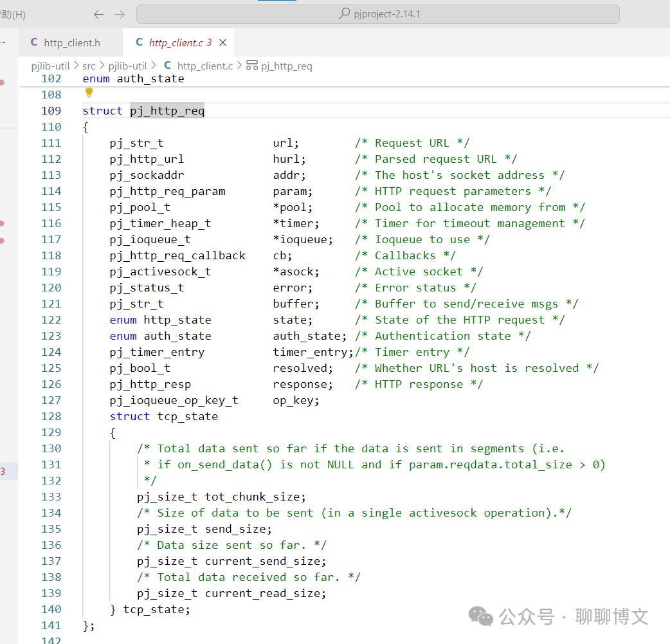Viewport: 670px width, 644px height.
Task: Click the C file icon on http_client.h tab
Action: coord(34,42)
